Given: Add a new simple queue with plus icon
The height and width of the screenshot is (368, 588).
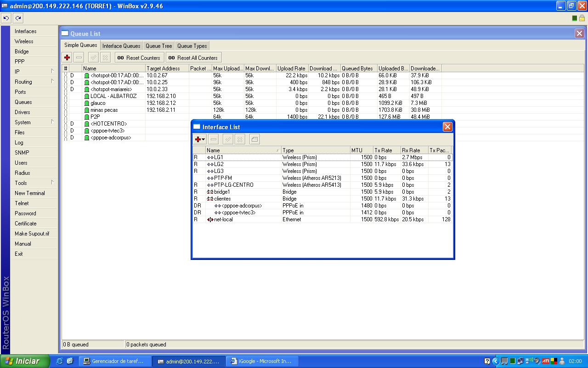Looking at the screenshot, I should 67,57.
